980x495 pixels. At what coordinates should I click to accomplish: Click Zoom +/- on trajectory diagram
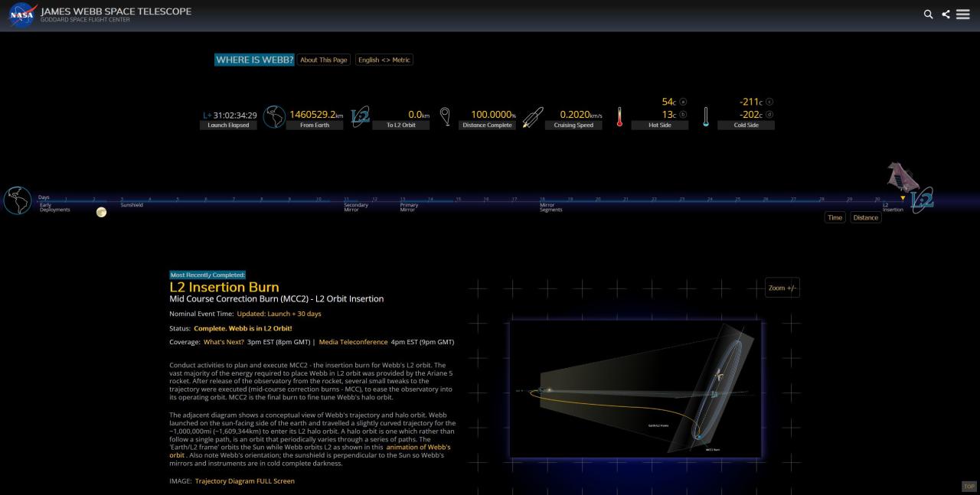pyautogui.click(x=782, y=288)
